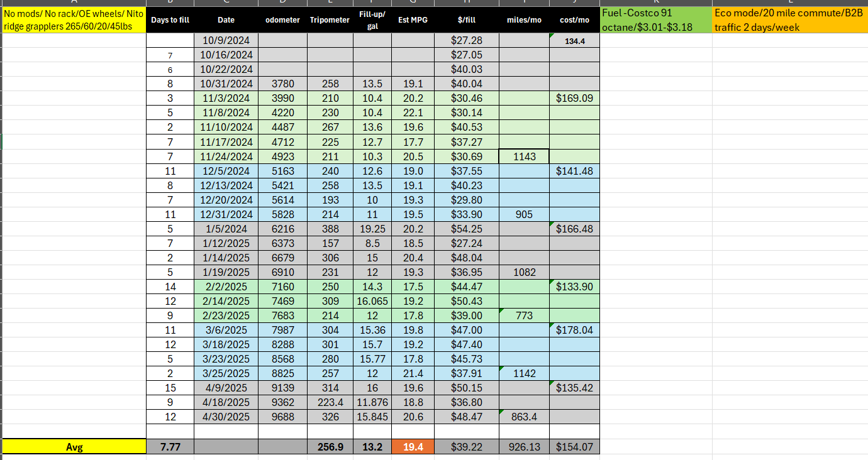Select the cost cell $141.48
The image size is (868, 460).
[x=574, y=171]
